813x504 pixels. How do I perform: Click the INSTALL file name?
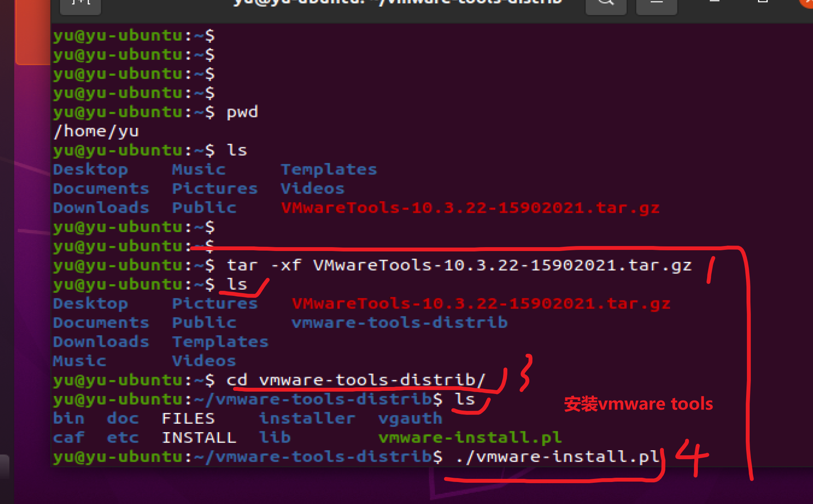pos(199,438)
